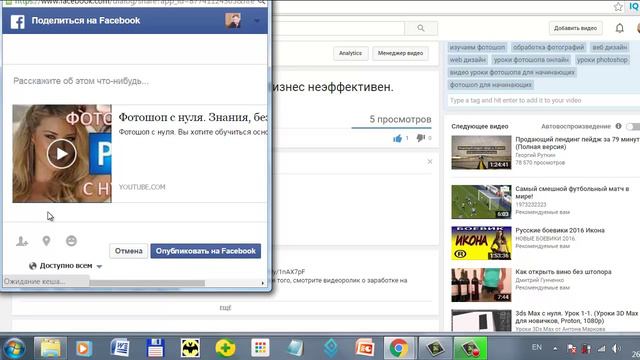Show hidden tray icons arrow
640x360 pixels.
[x=555, y=349]
